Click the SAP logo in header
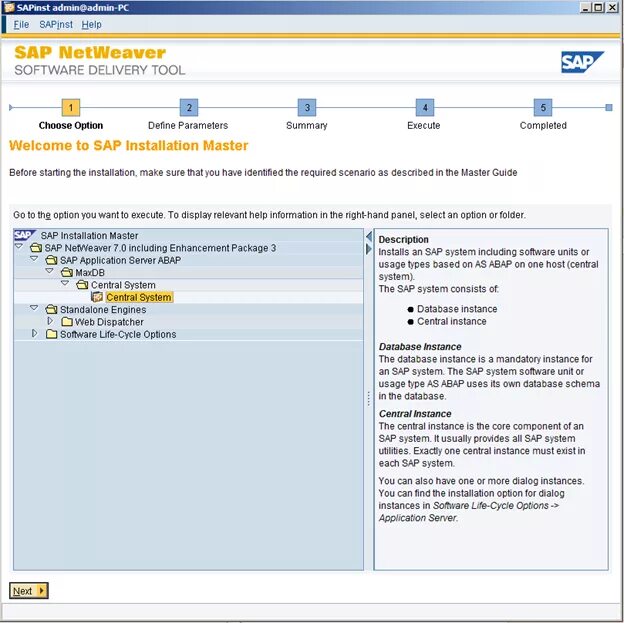This screenshot has width=624, height=623. click(582, 62)
